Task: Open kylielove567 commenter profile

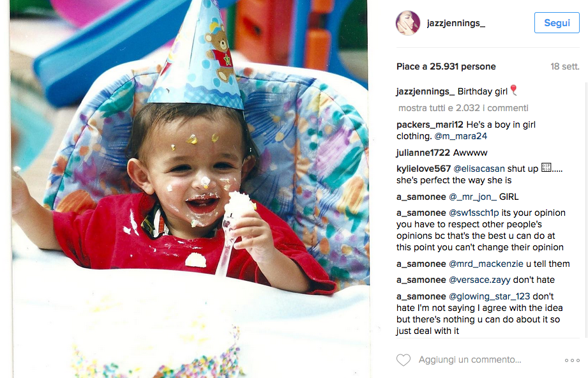Action: [x=423, y=169]
